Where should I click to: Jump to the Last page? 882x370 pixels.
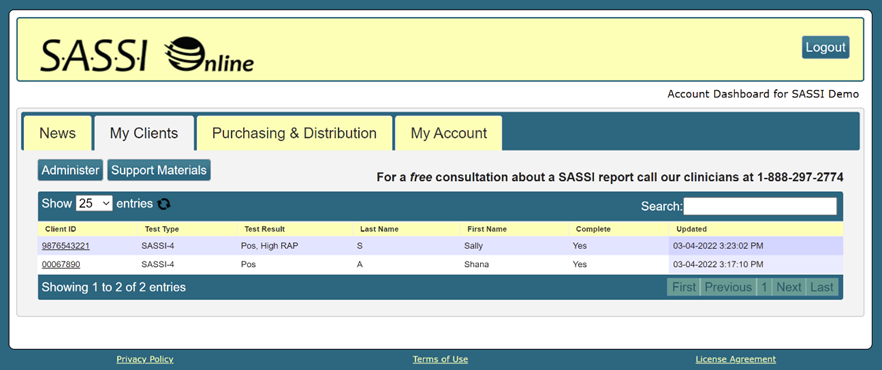click(x=822, y=287)
